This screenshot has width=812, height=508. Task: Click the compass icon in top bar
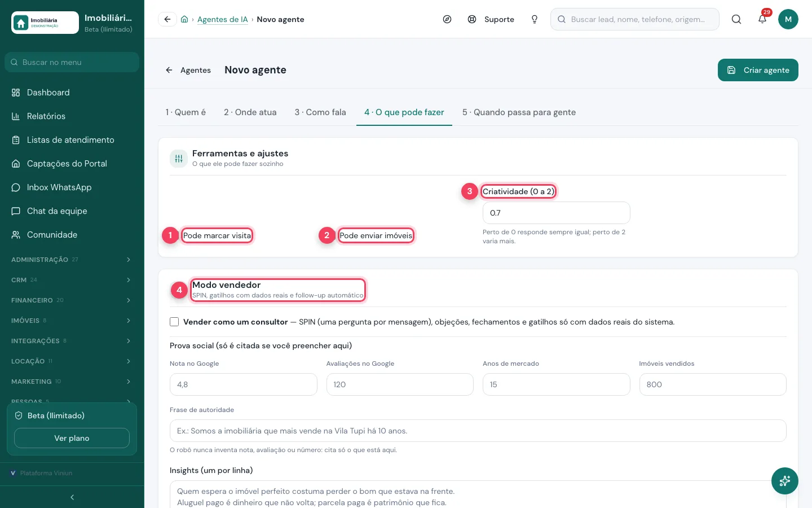(447, 19)
